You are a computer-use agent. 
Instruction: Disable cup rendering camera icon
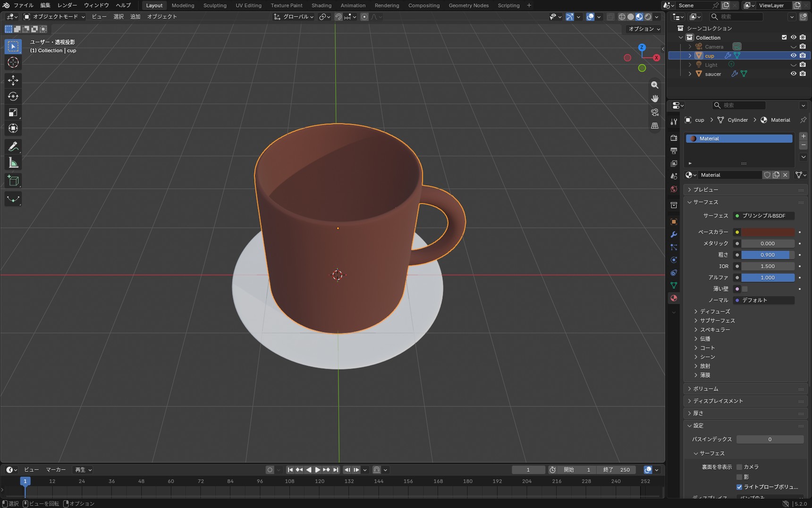[803, 55]
